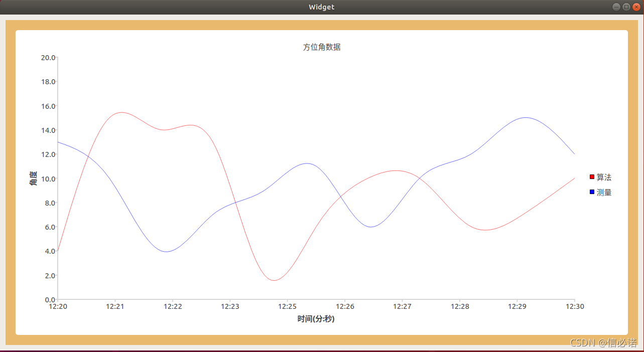
Task: Click the Y-axis title 角度
Action: coord(33,178)
